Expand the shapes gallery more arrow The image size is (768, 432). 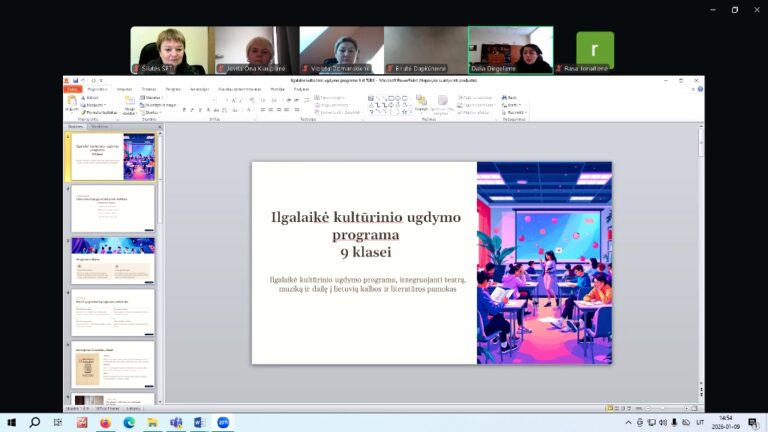pos(410,112)
